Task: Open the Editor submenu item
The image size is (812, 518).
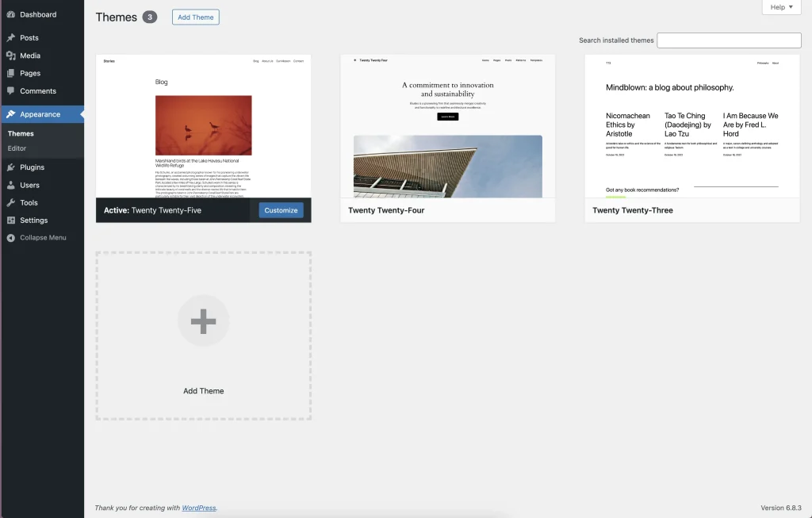Action: click(17, 148)
